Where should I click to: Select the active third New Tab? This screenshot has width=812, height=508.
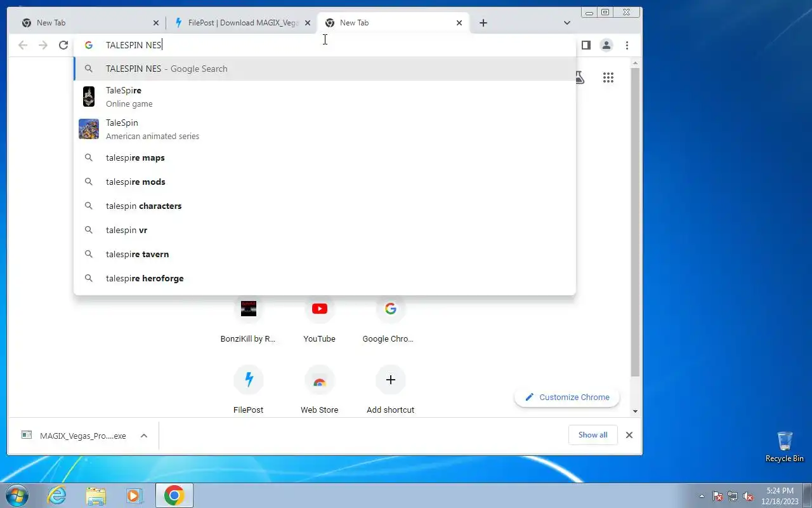pos(393,23)
